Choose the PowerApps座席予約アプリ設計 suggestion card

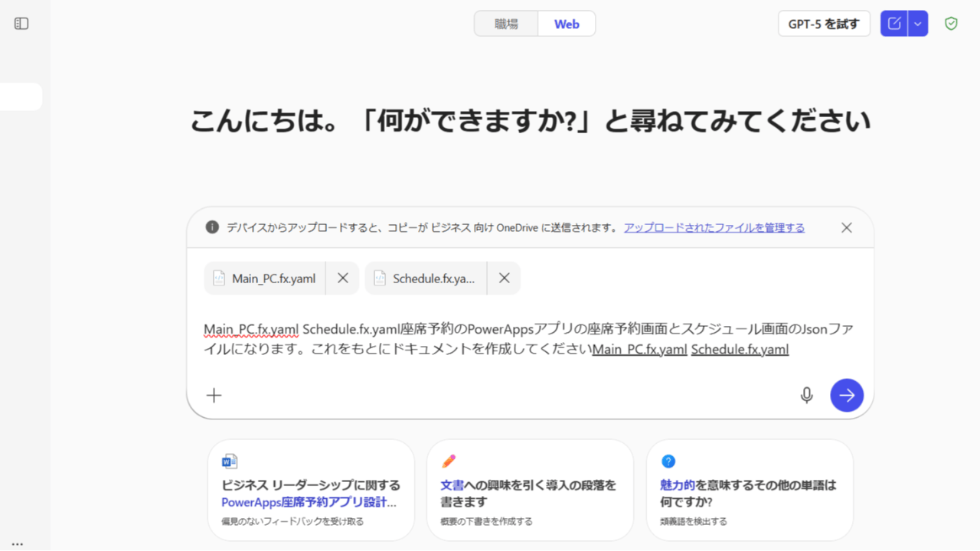coord(311,490)
